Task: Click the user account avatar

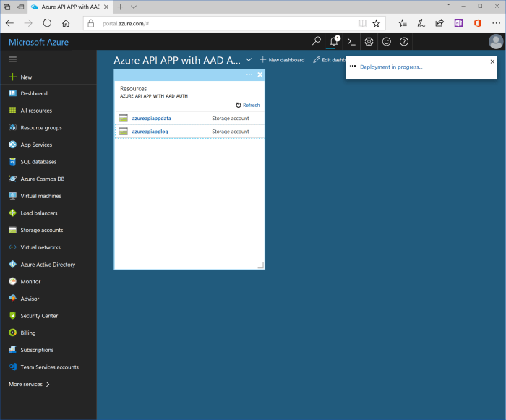Action: click(496, 42)
